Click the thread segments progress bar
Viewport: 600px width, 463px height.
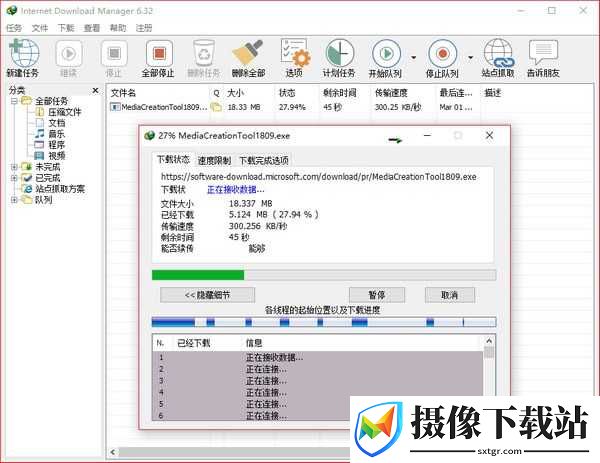[x=324, y=323]
